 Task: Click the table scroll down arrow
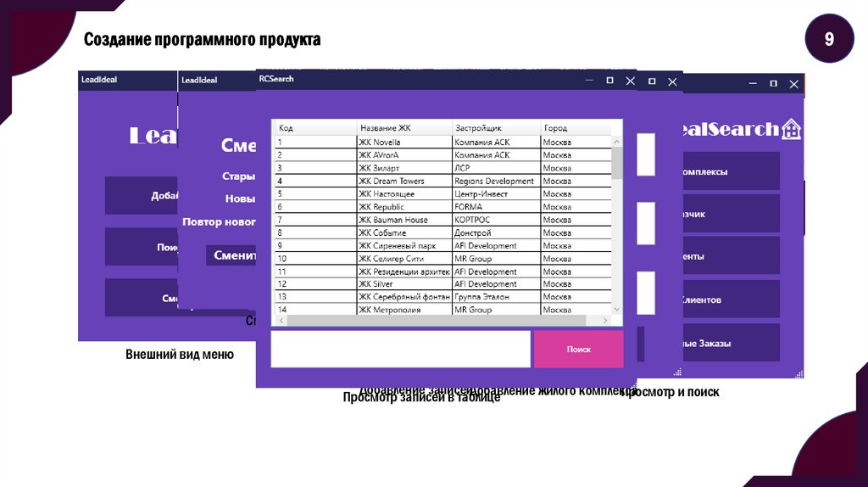pyautogui.click(x=617, y=310)
